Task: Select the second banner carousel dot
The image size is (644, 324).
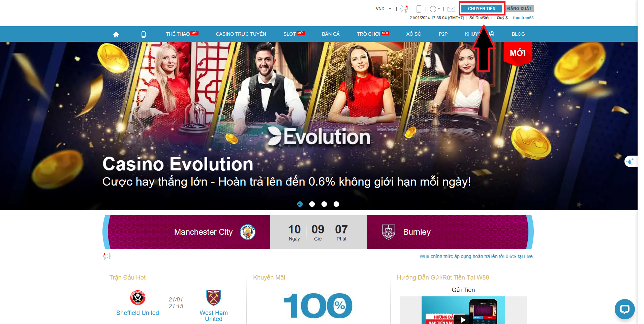Action: (312, 204)
